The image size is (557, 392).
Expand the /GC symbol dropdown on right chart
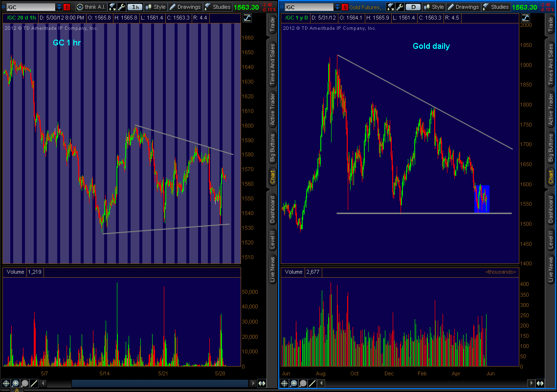pos(337,7)
